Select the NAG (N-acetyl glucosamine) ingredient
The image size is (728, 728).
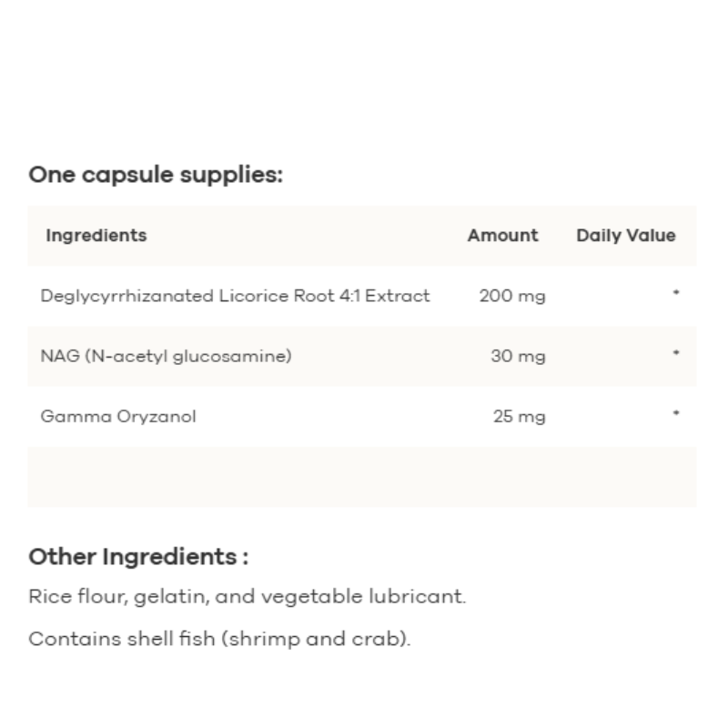pos(166,356)
